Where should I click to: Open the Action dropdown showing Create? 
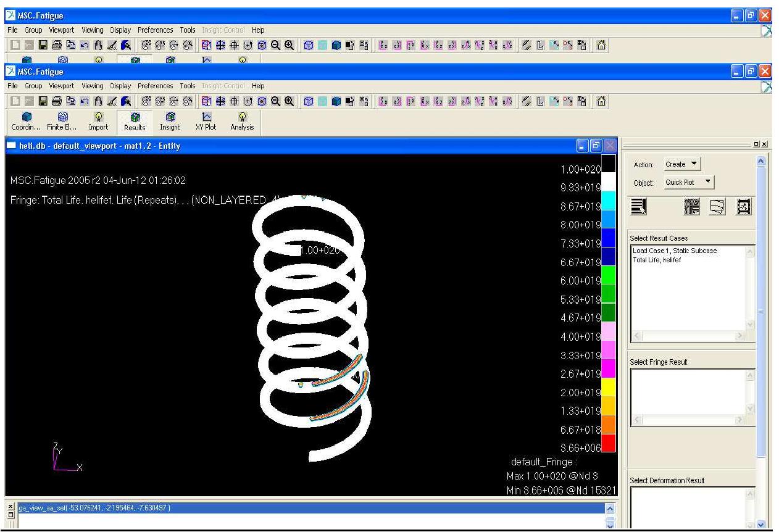(x=683, y=164)
